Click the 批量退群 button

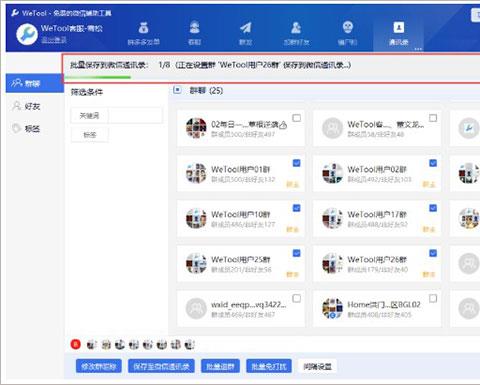(x=220, y=366)
